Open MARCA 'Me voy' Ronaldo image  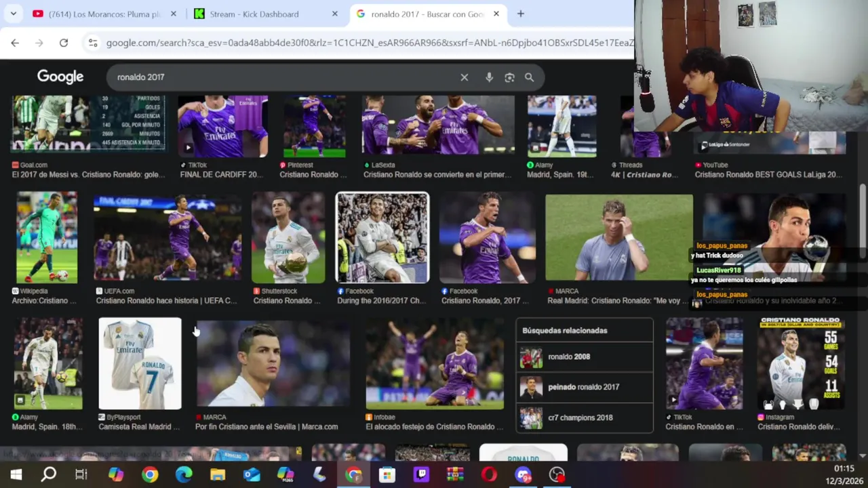click(619, 237)
